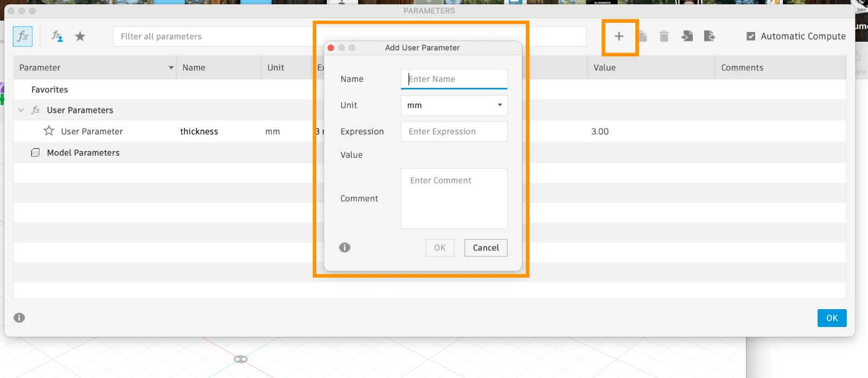Click the user parameters filter icon with person
Viewport: 868px width, 378px height.
tap(57, 36)
